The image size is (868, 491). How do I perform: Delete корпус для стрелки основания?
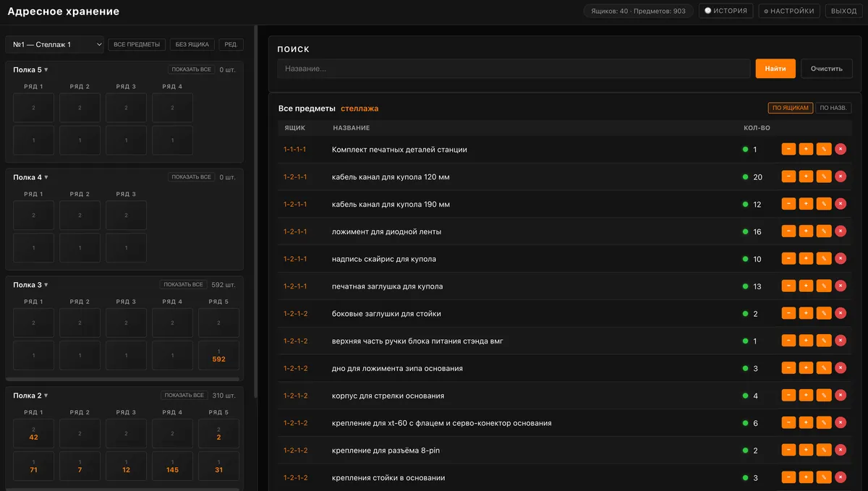coord(841,396)
